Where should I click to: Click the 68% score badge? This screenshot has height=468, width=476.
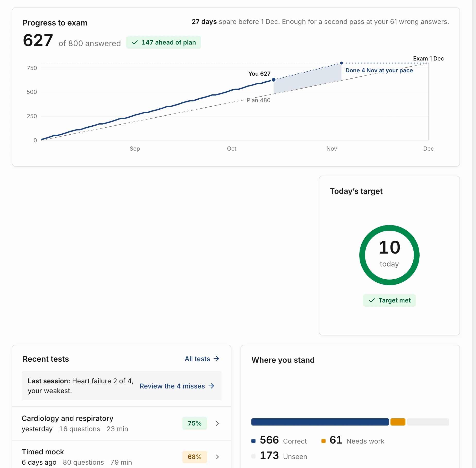coord(195,457)
